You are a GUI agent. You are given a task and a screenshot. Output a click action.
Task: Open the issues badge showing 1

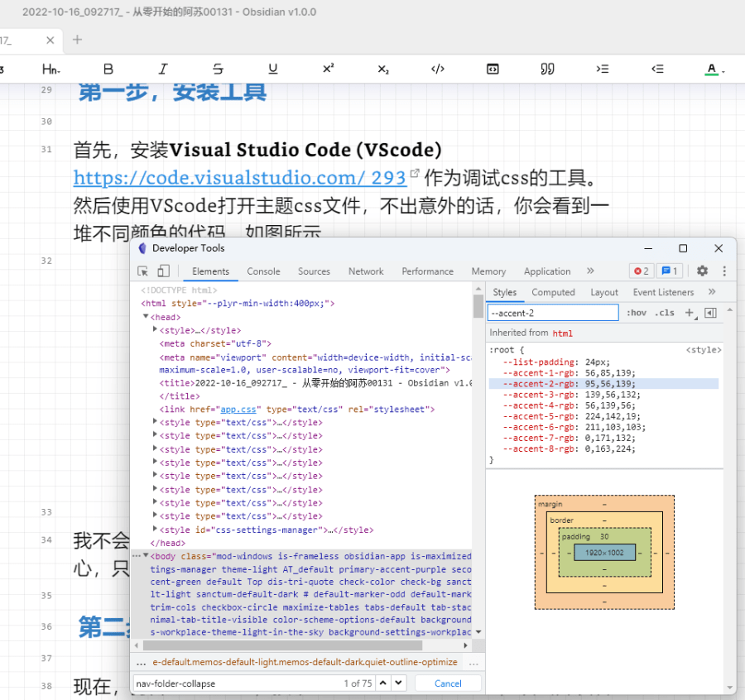click(x=669, y=271)
